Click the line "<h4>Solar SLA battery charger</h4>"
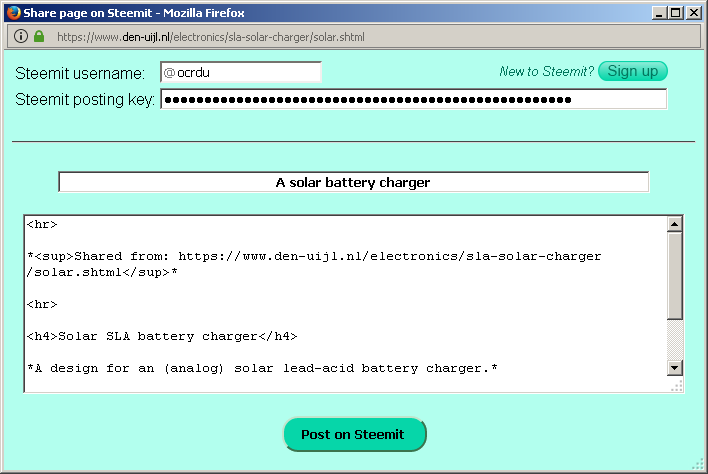This screenshot has height=474, width=708. click(x=162, y=336)
